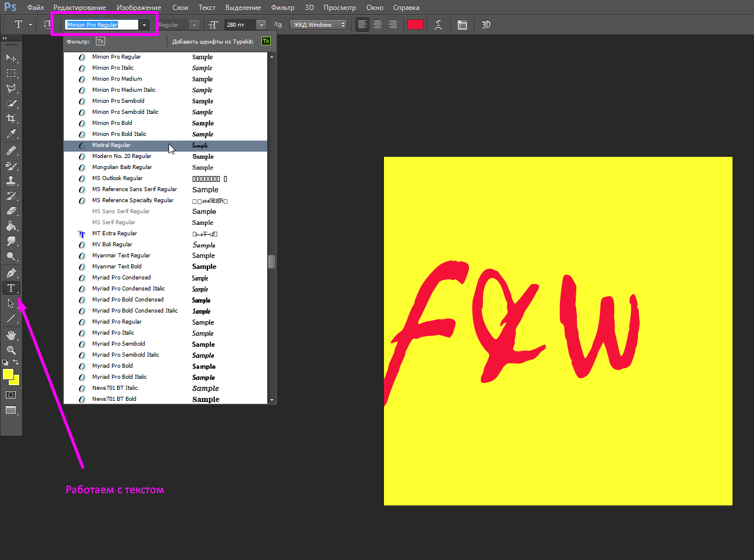Collapse the font family dropdown arrow
Viewport: 754px width, 560px height.
click(x=144, y=25)
